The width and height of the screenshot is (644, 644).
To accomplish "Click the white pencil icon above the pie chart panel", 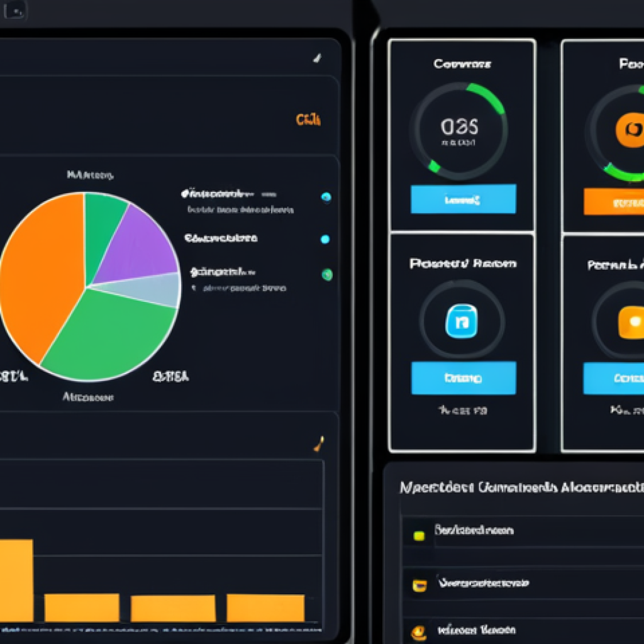I will (x=317, y=58).
